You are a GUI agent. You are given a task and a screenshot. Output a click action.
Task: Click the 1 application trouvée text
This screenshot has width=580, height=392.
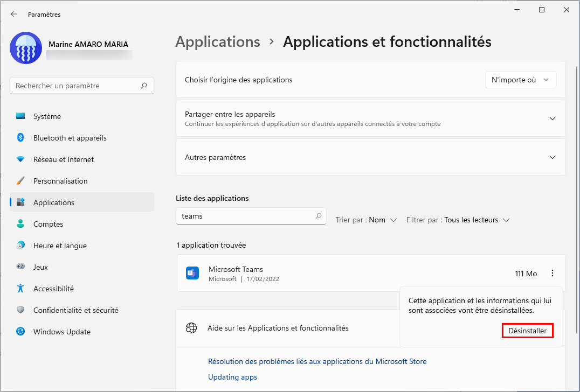[211, 245]
